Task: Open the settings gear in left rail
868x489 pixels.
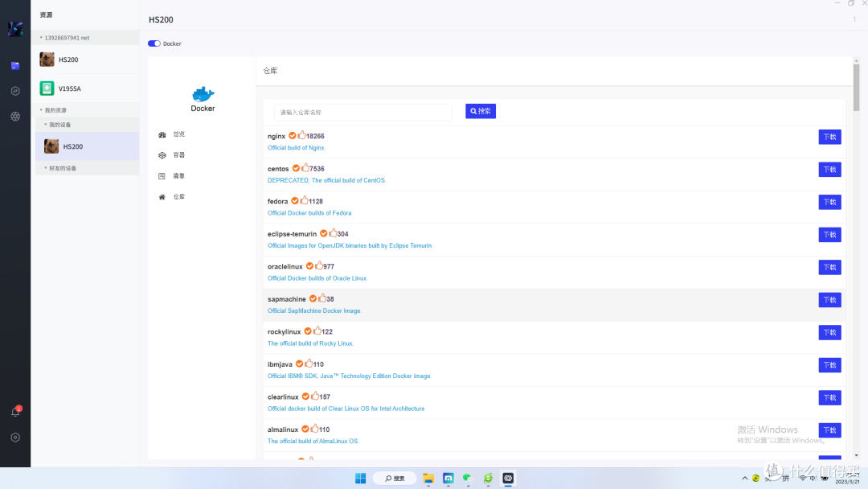Action: pyautogui.click(x=15, y=438)
